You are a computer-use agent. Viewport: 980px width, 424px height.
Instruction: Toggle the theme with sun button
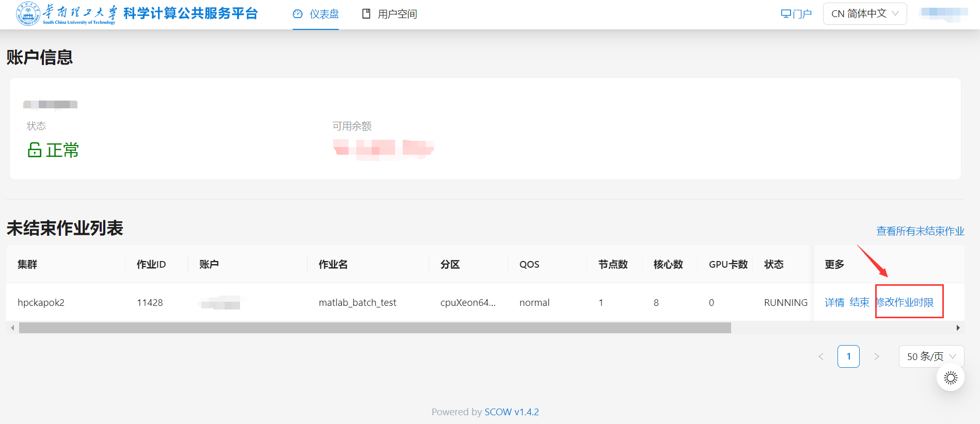coord(951,378)
